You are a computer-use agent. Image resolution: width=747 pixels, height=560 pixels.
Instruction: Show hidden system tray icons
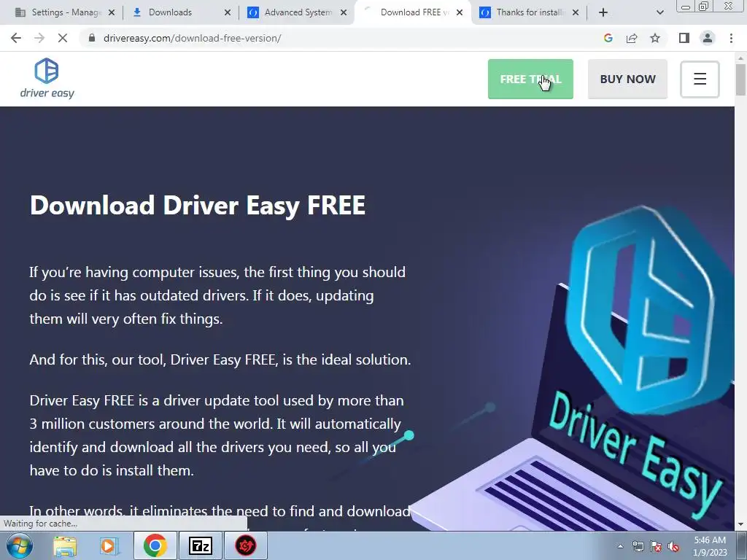click(x=620, y=546)
